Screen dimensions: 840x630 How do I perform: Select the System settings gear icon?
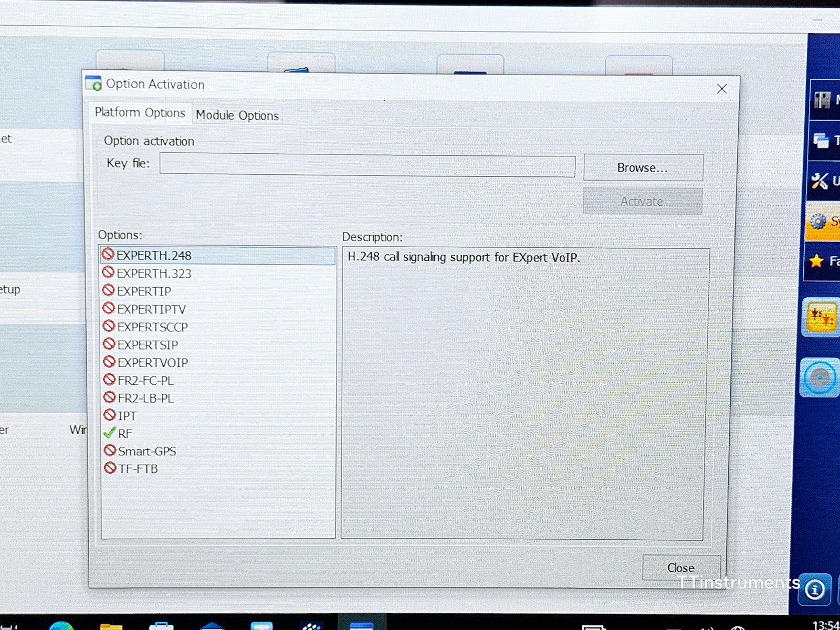(x=822, y=222)
